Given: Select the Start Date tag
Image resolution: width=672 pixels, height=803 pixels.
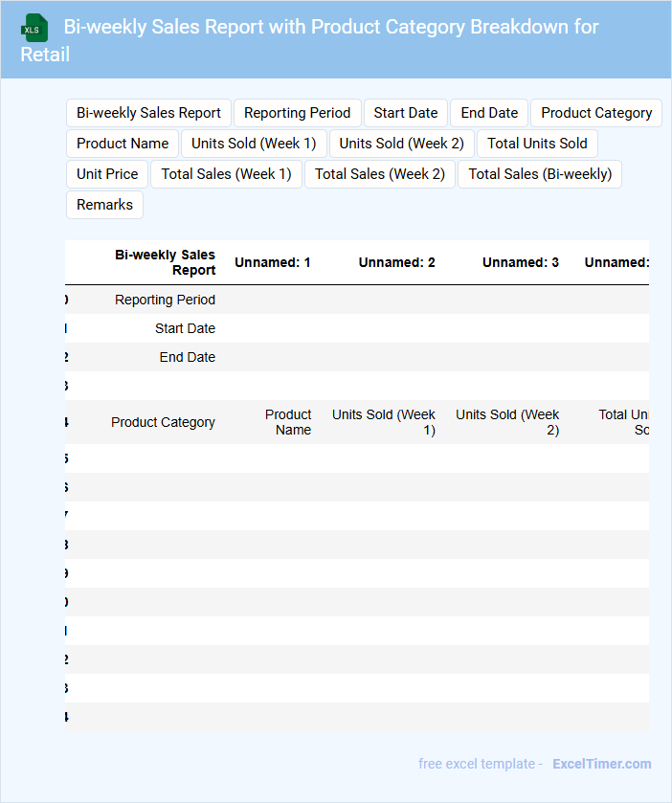Looking at the screenshot, I should click(406, 113).
